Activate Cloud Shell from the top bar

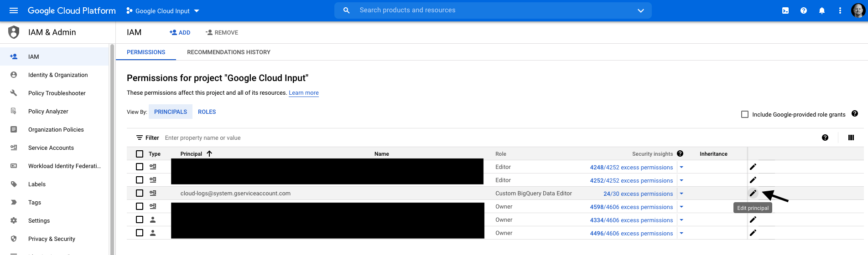point(785,10)
